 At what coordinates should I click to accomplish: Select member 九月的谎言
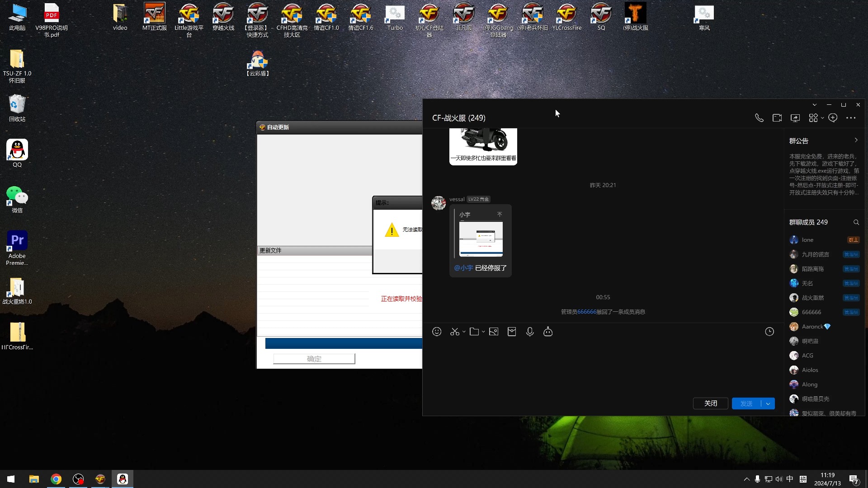click(825, 254)
